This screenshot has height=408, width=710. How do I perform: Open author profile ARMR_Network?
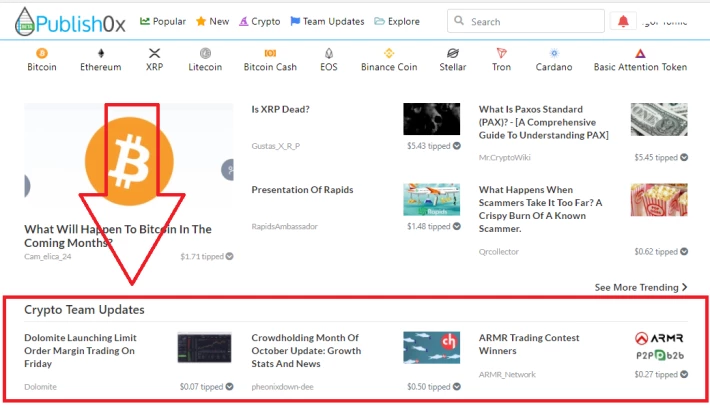click(x=507, y=374)
